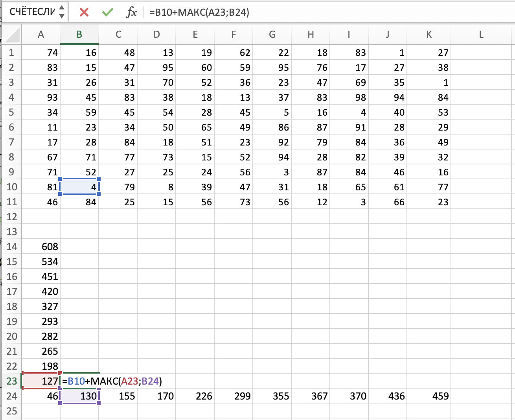This screenshot has height=420, width=515.
Task: Click the Select All corner triangle
Action: [13, 35]
